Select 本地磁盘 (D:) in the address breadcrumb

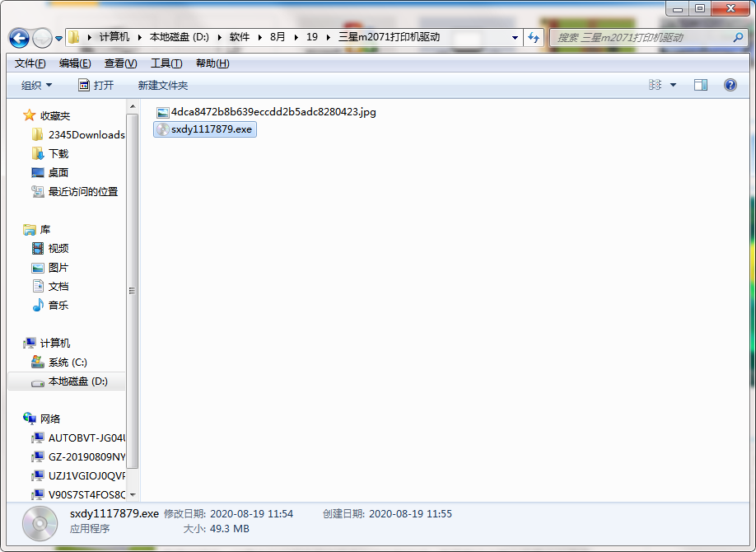point(180,37)
